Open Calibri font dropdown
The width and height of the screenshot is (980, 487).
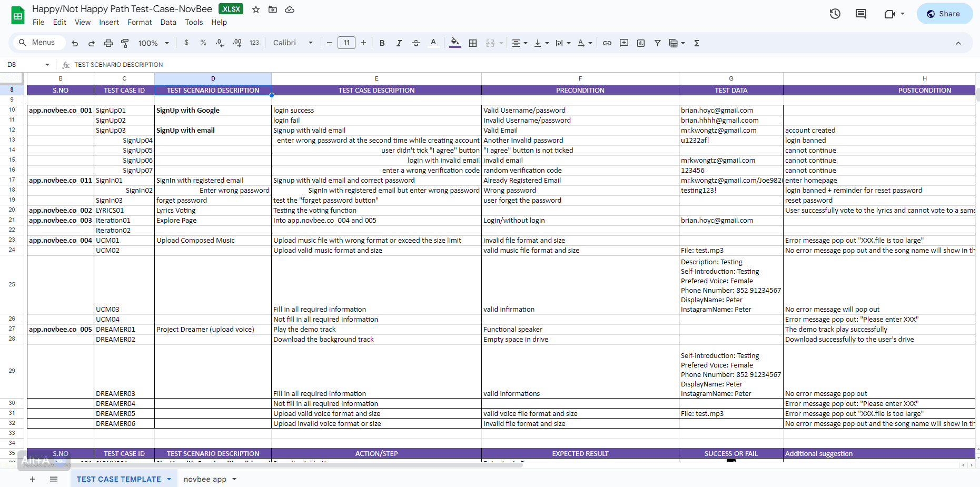293,43
